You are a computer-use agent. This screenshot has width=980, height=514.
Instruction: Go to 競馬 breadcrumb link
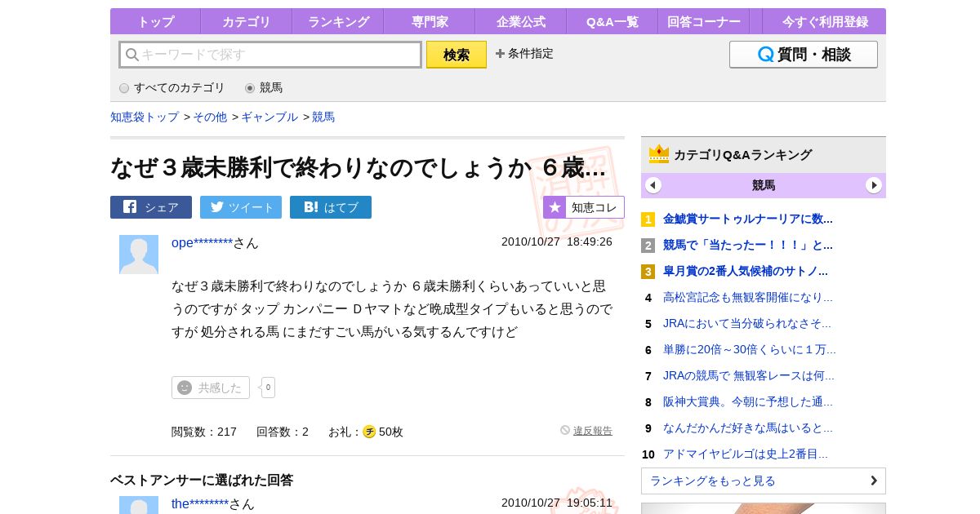pyautogui.click(x=323, y=117)
